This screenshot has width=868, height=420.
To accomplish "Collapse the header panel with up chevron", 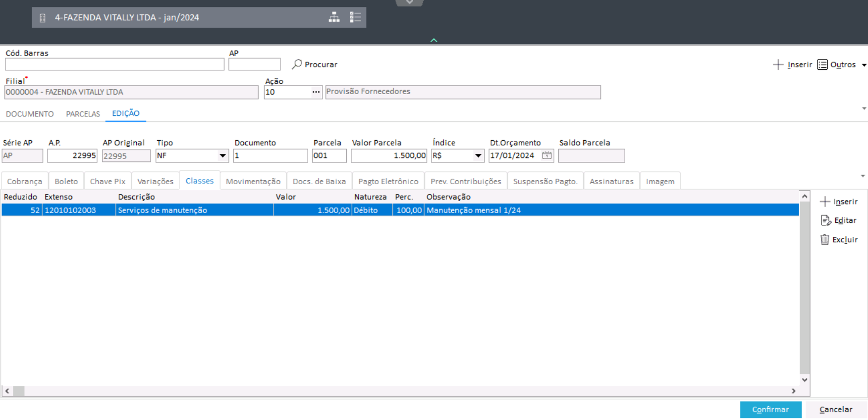I will tap(434, 40).
